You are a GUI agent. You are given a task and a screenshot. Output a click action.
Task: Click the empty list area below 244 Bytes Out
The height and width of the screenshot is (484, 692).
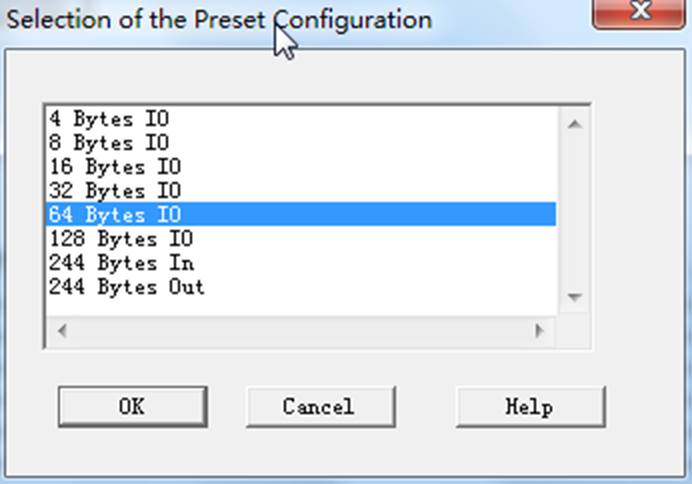[x=301, y=308]
